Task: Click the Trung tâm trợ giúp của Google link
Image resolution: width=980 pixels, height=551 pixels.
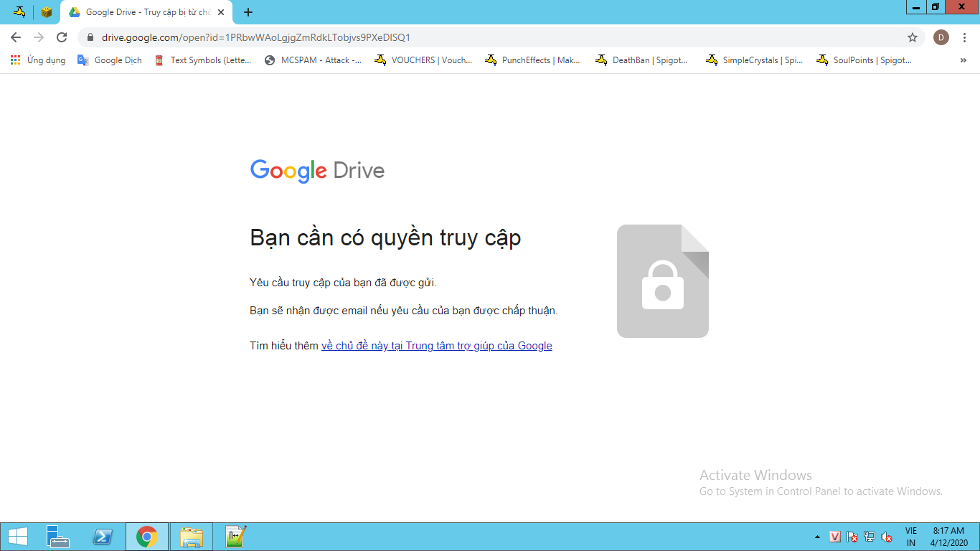Action: [436, 346]
